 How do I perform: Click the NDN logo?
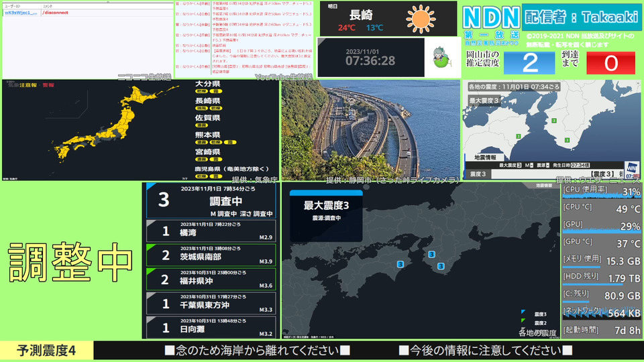[491, 17]
